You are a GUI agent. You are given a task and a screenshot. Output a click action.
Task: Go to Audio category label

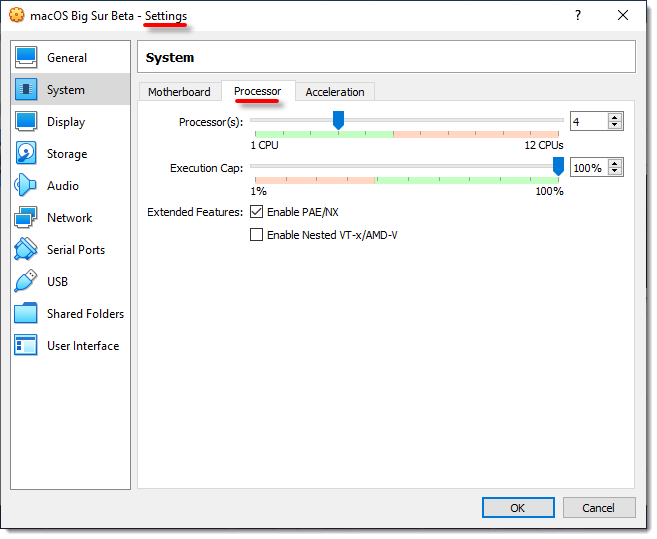pyautogui.click(x=63, y=186)
